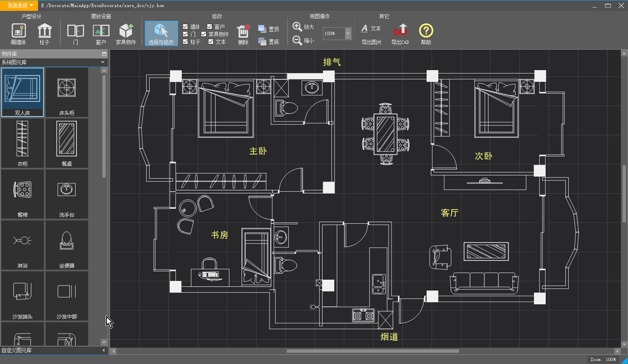
Task: Select the 柱子 column tool
Action: (x=44, y=34)
